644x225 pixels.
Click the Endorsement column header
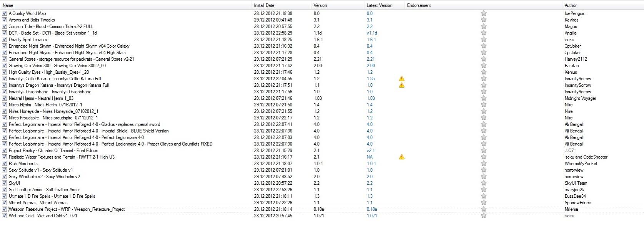click(419, 5)
